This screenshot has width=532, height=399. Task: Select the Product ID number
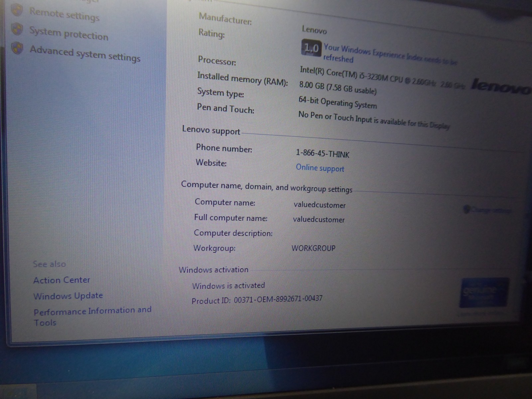point(278,299)
